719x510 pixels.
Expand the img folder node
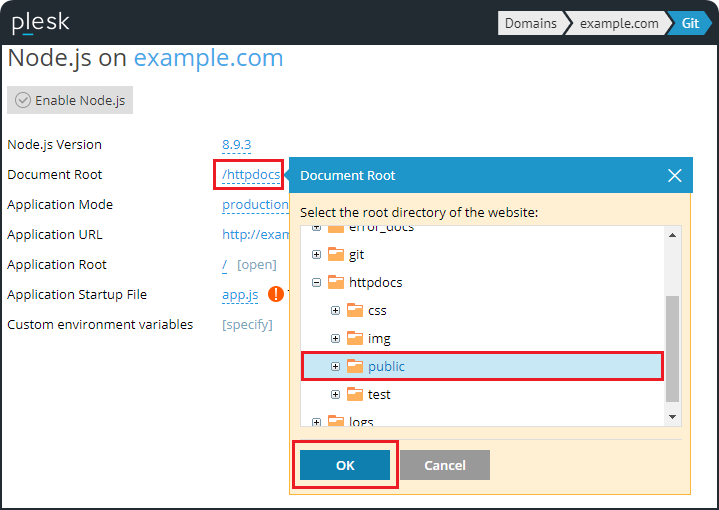coord(336,338)
